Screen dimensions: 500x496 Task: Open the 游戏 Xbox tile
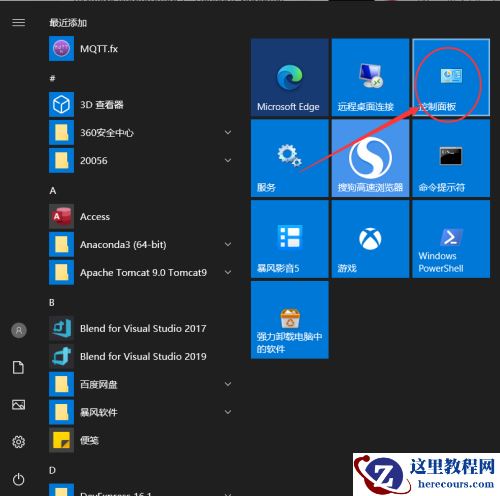tap(370, 239)
